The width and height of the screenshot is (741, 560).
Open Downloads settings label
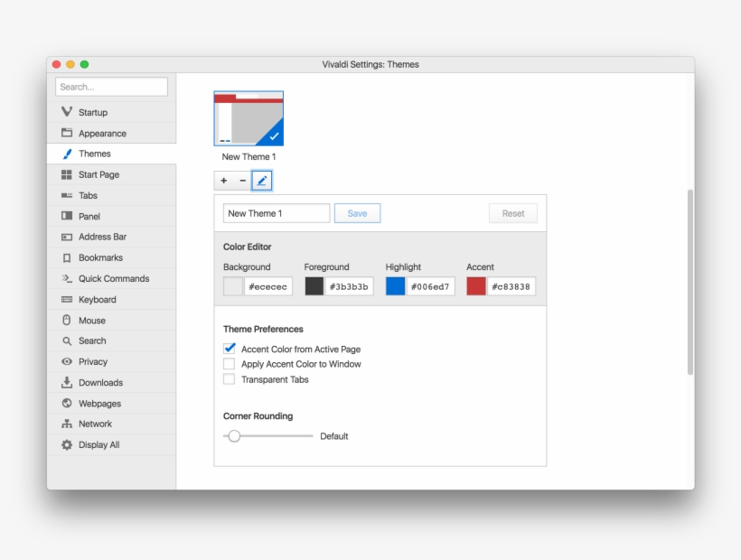pyautogui.click(x=100, y=382)
